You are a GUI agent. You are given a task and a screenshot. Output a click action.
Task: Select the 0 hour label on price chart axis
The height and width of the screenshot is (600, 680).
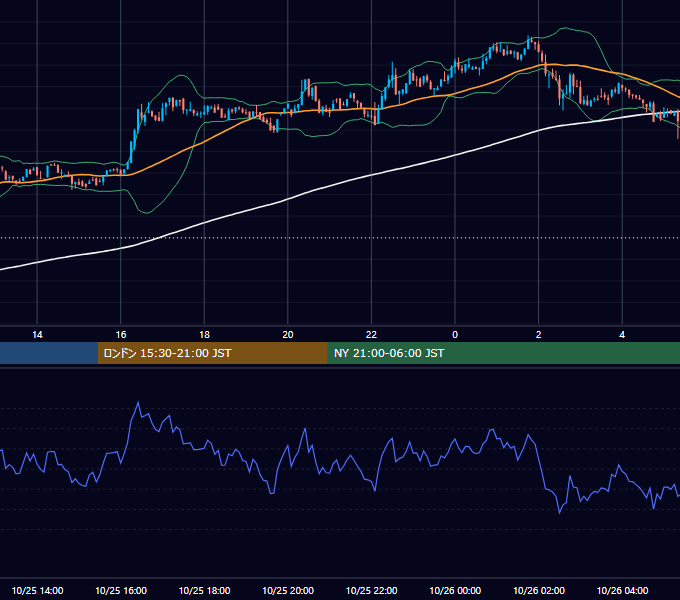coord(455,335)
